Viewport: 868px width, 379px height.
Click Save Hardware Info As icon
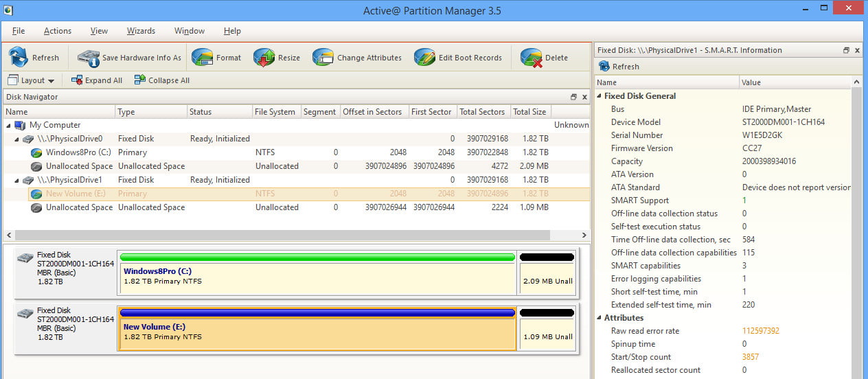88,58
